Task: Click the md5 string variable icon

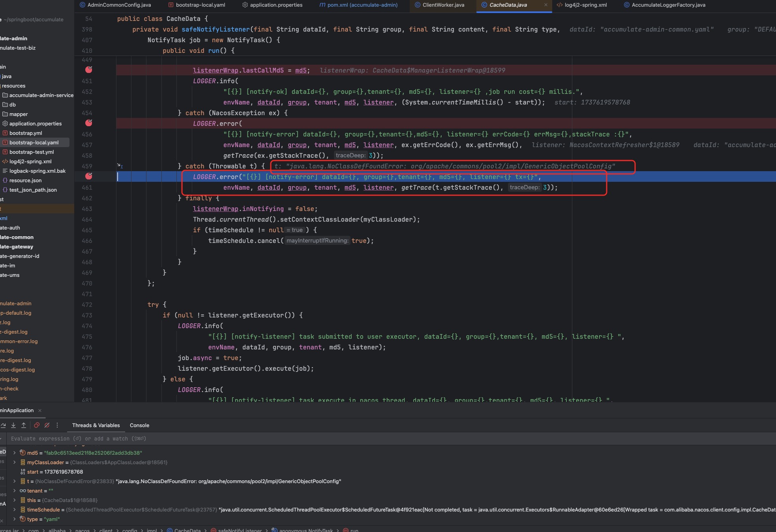Action: click(x=23, y=453)
